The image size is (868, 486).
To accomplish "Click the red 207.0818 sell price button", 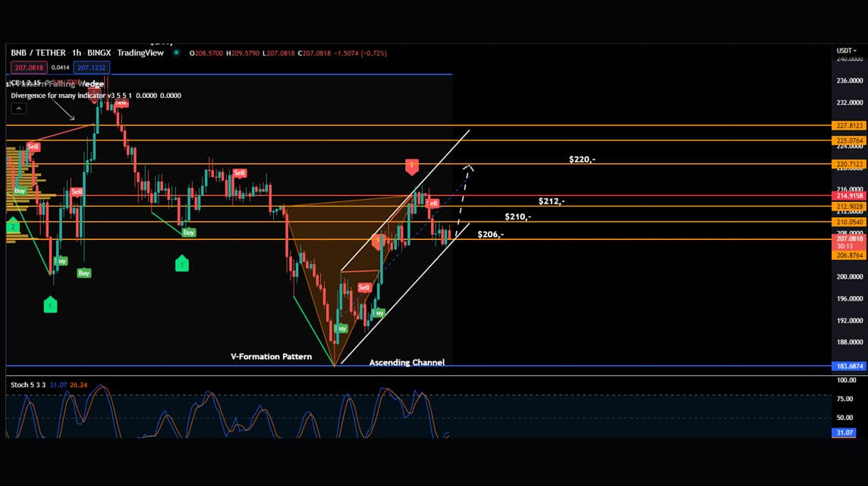I will (x=29, y=68).
